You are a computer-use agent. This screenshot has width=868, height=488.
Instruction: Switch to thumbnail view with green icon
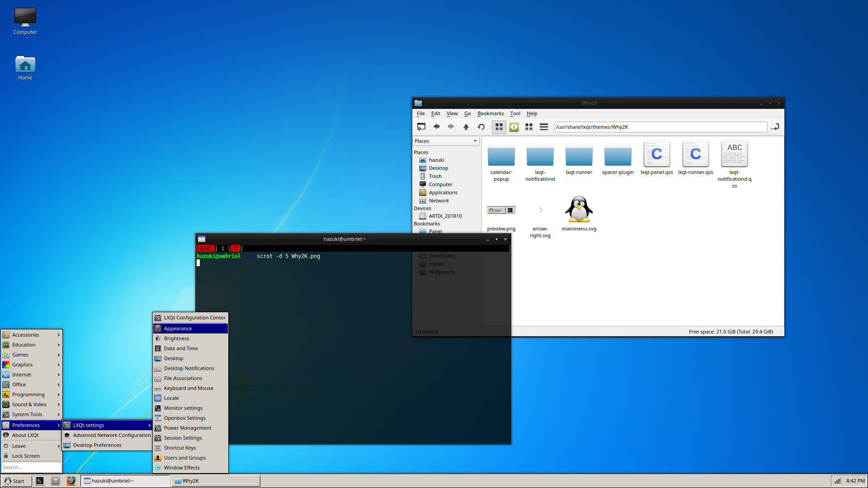point(514,127)
